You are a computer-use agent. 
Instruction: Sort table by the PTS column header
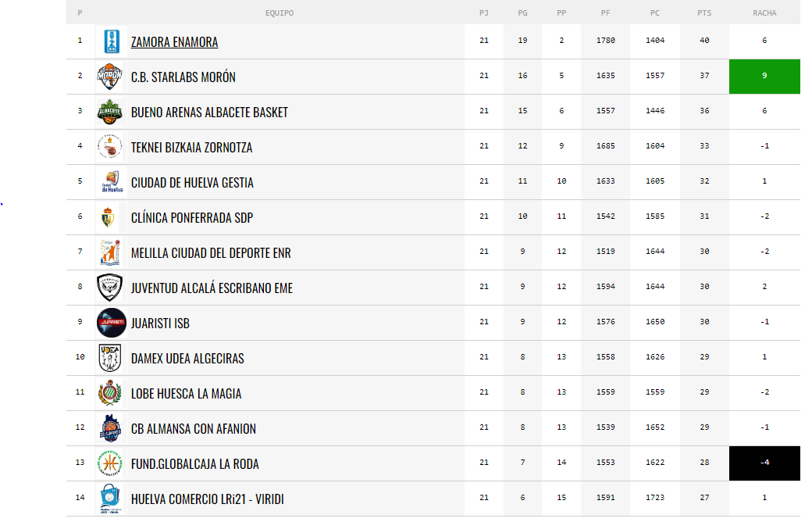click(704, 13)
